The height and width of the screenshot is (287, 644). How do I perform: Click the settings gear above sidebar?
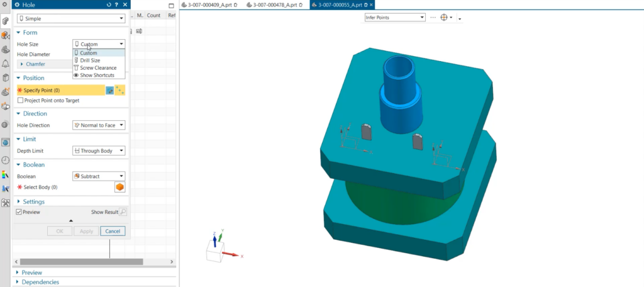pos(4,5)
